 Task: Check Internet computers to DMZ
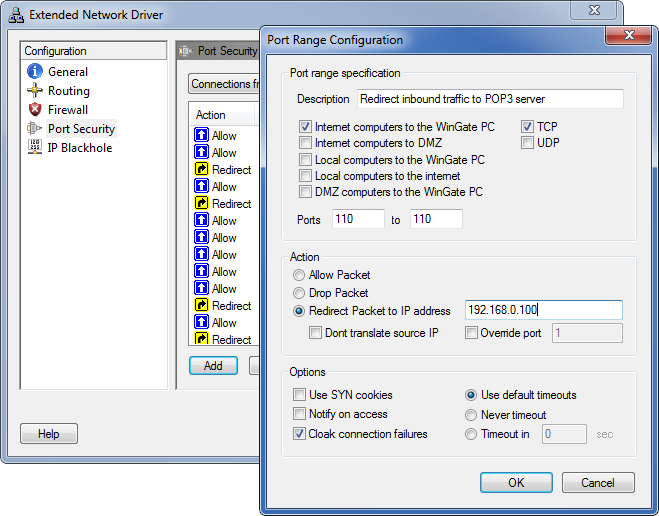pyautogui.click(x=305, y=143)
